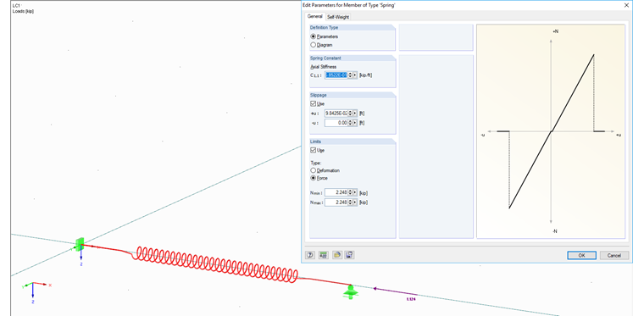644x316 pixels.
Task: Open the arrow menu beside Nmax
Action: [x=355, y=202]
